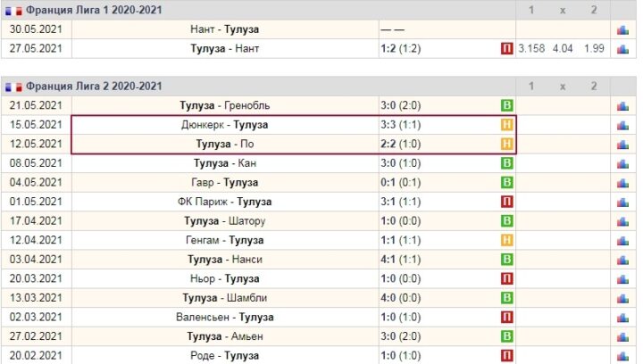Click the score 4:1 (1:1)
This screenshot has width=643, height=364.
[x=401, y=260]
